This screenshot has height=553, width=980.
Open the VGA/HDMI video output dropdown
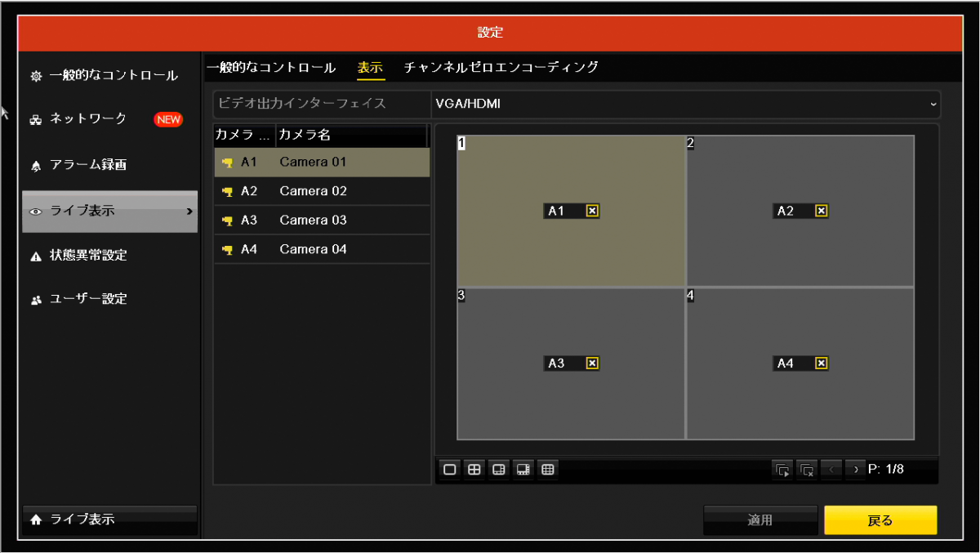(686, 104)
